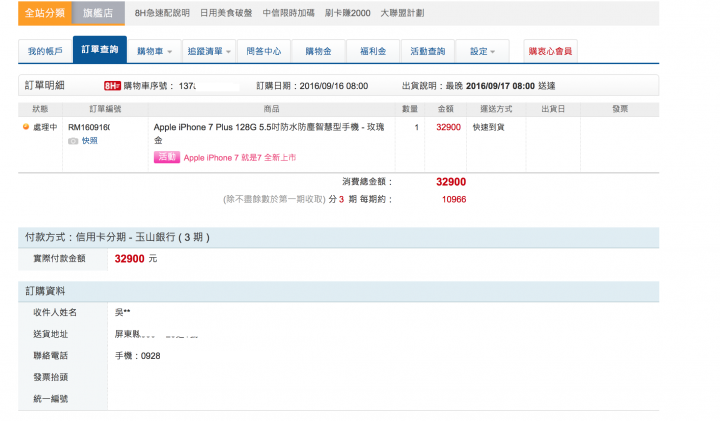720x421 pixels.
Task: Click the 手機：0928 phone text
Action: (x=137, y=356)
